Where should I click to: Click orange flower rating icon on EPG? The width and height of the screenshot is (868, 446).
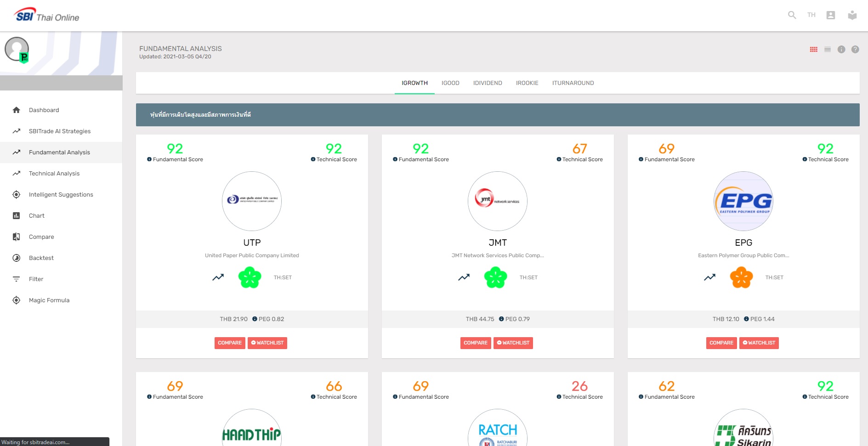(742, 277)
